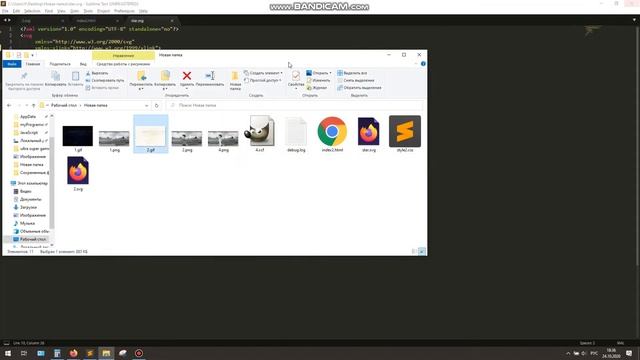This screenshot has height=360, width=640.
Task: Open JavaScript folder in navigation pane
Action: [x=29, y=133]
